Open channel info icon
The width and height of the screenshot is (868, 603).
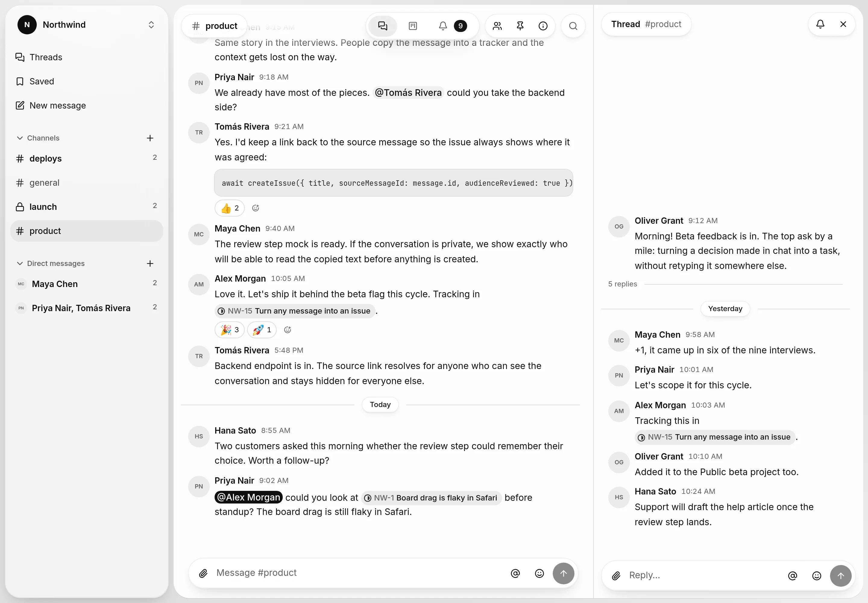coord(543,26)
